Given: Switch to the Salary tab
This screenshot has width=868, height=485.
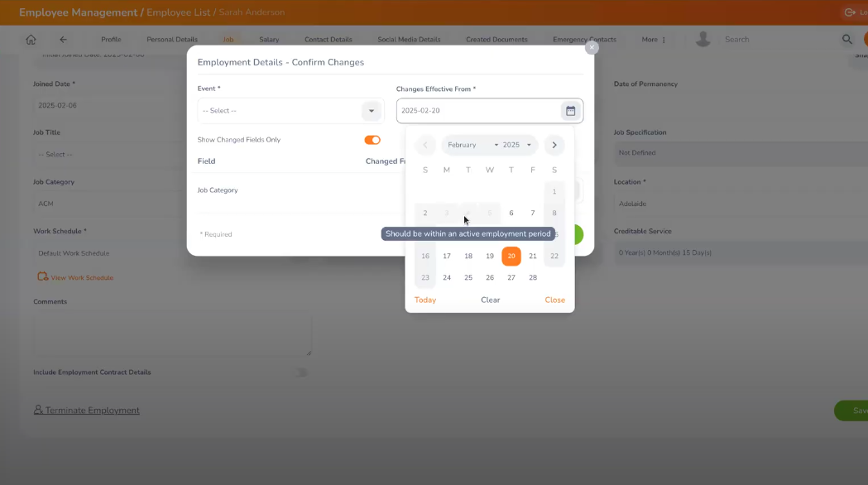Looking at the screenshot, I should [x=269, y=40].
